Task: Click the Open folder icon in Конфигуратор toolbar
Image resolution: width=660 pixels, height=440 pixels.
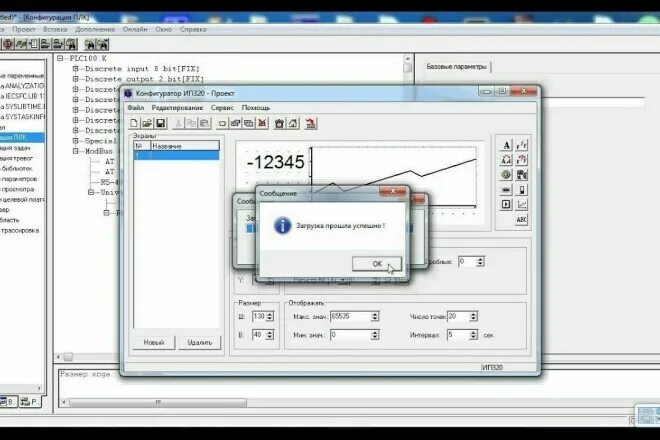Action: pos(147,123)
